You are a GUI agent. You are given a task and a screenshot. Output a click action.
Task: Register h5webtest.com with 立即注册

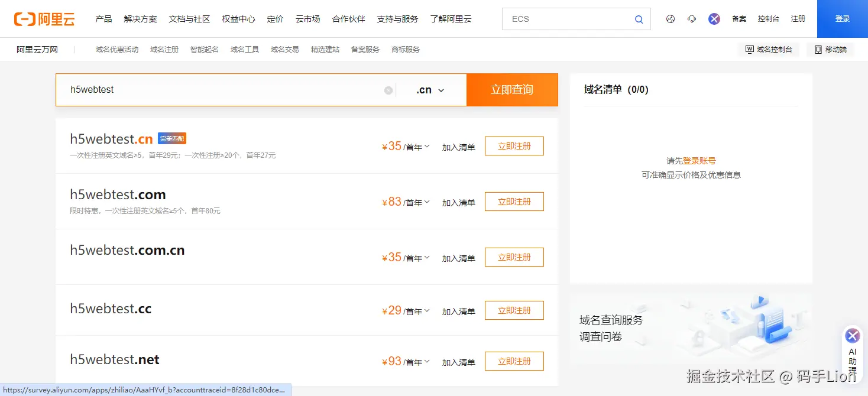tap(514, 202)
